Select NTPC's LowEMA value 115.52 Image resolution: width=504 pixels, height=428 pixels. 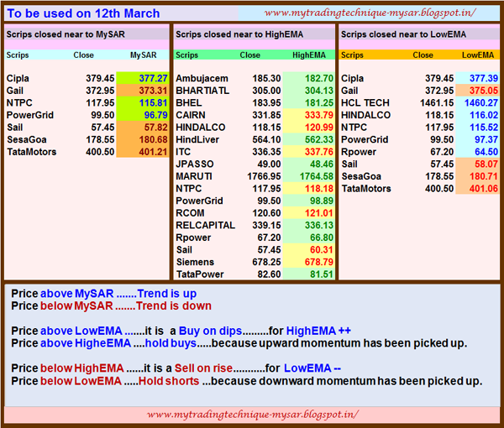pos(484,128)
